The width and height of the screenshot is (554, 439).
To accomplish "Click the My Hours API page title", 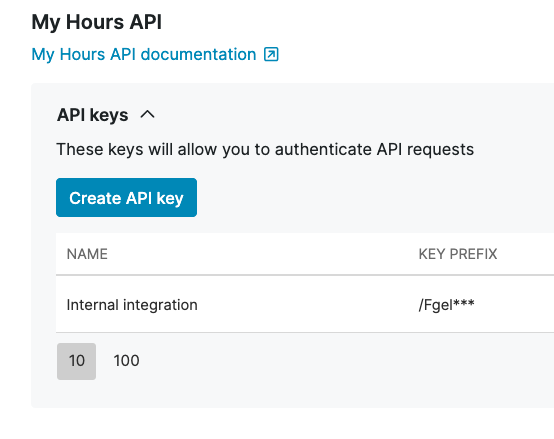I will click(x=97, y=22).
